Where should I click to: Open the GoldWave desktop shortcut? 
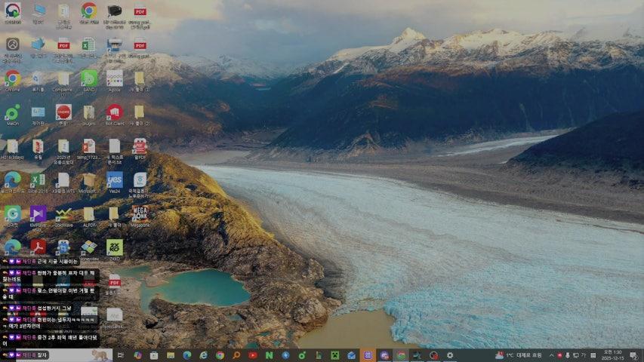(x=63, y=214)
